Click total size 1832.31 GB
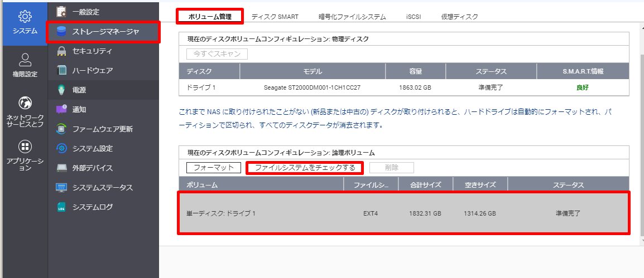Viewport: 644px width, 278px height. click(x=425, y=213)
